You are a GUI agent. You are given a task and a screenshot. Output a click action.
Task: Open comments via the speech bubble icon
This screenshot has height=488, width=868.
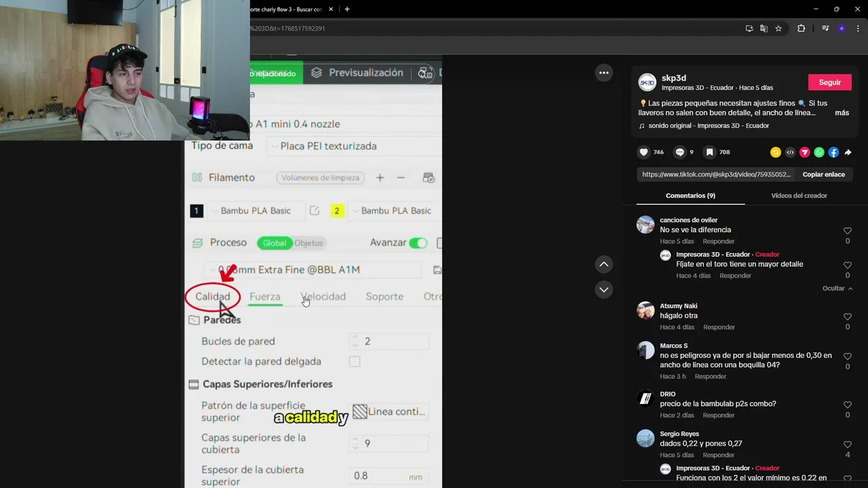pos(680,152)
